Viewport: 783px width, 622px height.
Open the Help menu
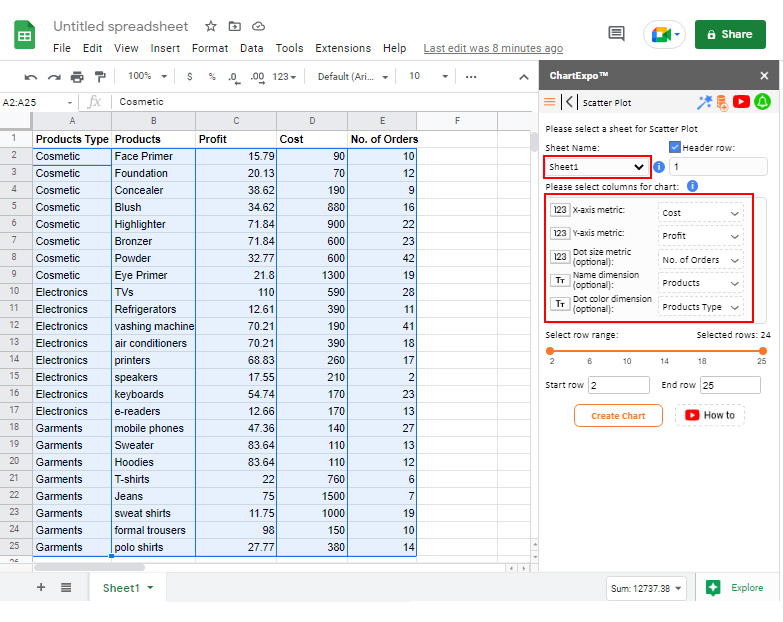[x=394, y=48]
